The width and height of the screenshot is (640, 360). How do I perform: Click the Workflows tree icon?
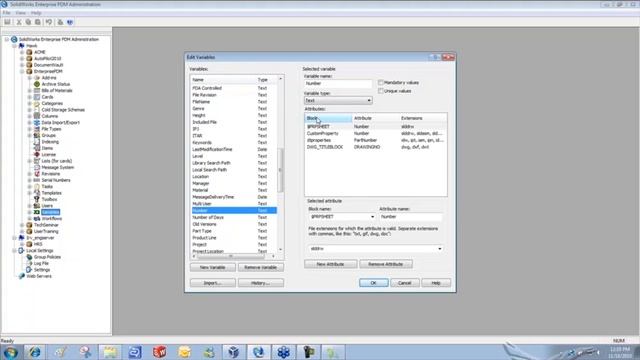37,218
